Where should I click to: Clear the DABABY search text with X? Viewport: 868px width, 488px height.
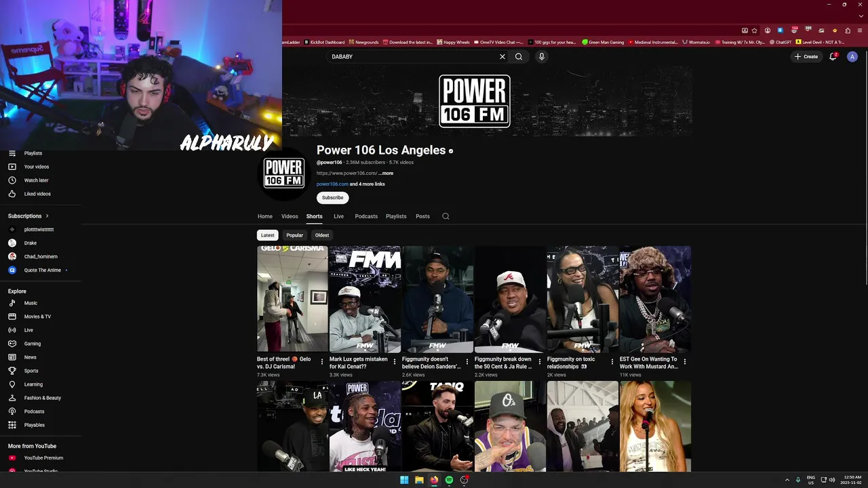(502, 57)
